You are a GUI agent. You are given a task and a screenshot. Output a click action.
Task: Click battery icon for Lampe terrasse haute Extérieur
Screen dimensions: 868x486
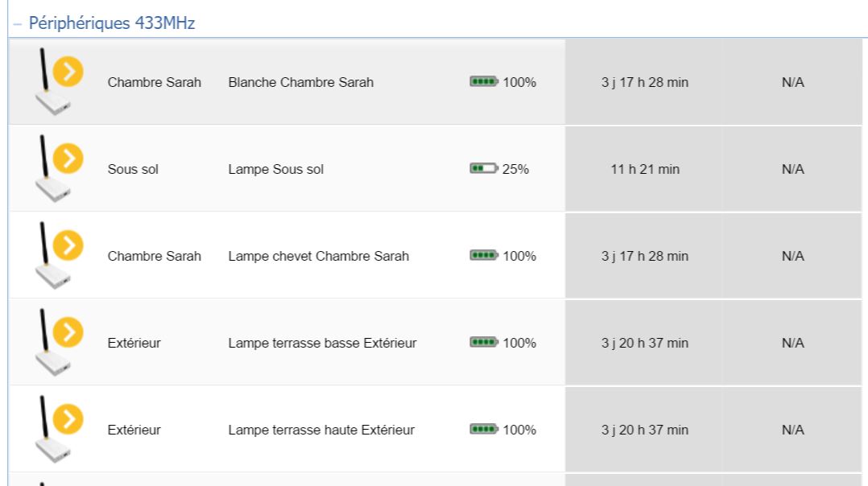coord(484,430)
